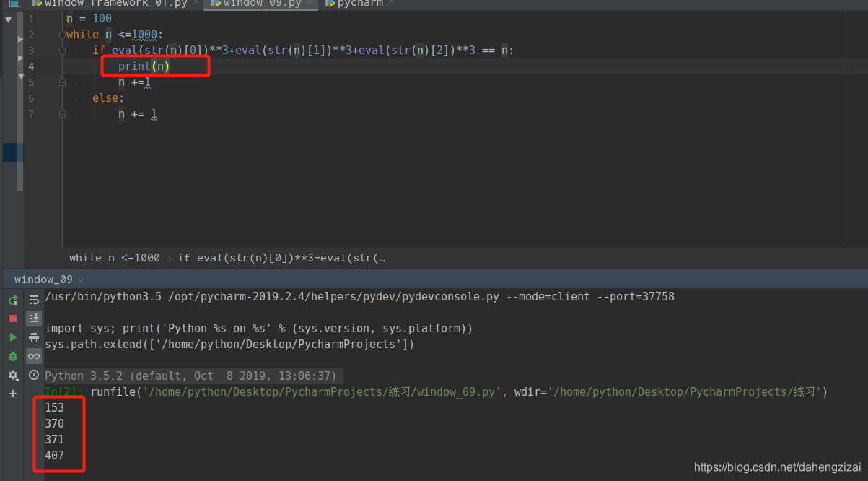The width and height of the screenshot is (868, 481).
Task: Open the pycharm editor tab
Action: (x=359, y=4)
